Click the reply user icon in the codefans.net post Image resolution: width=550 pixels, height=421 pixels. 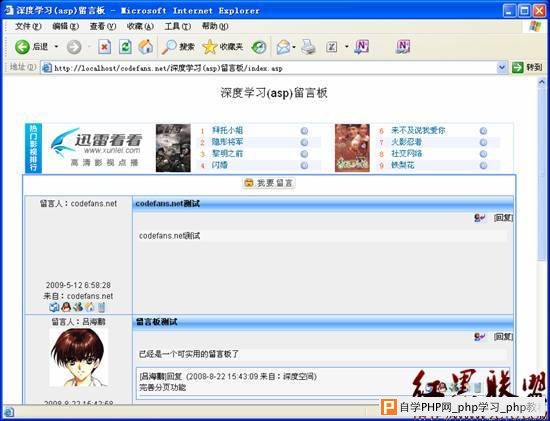(479, 218)
